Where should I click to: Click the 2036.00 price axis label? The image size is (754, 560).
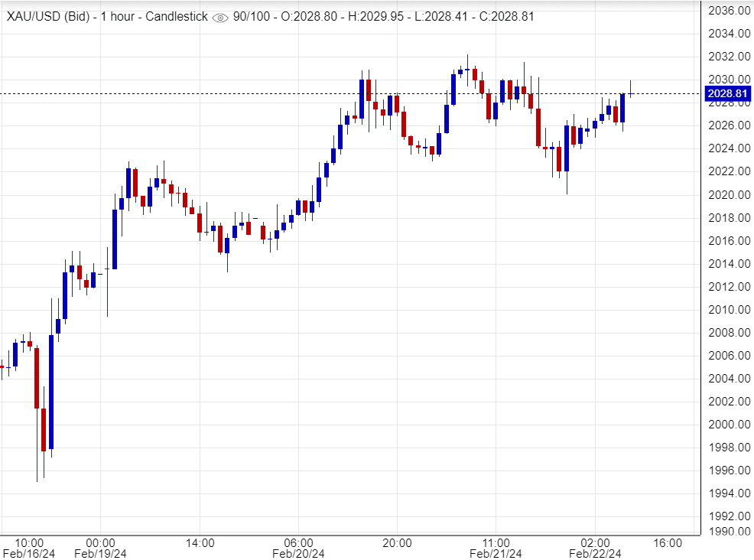[727, 11]
